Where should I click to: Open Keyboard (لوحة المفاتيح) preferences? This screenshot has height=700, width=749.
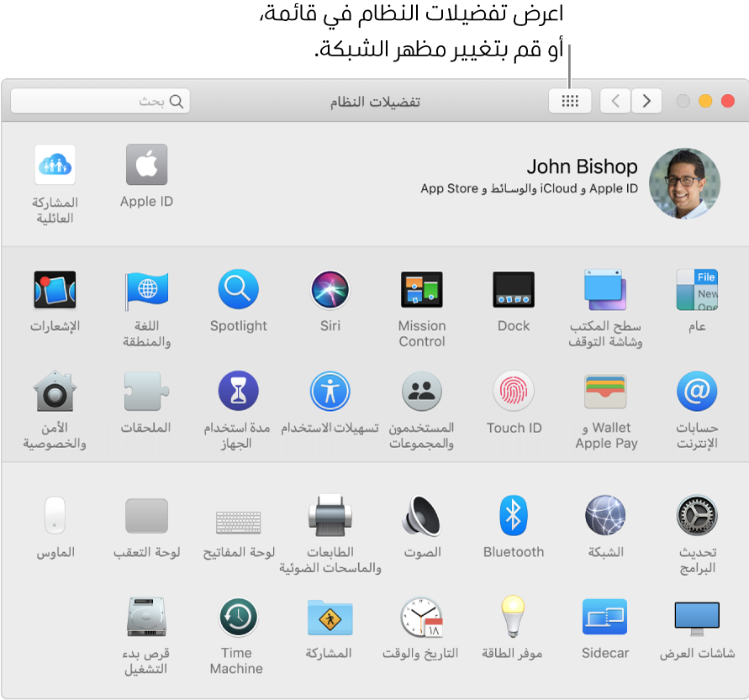click(239, 523)
